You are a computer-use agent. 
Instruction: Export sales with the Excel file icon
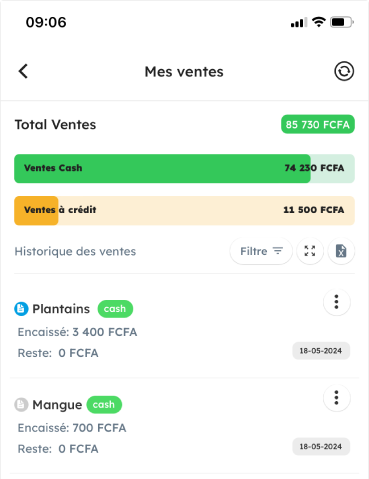pos(341,251)
